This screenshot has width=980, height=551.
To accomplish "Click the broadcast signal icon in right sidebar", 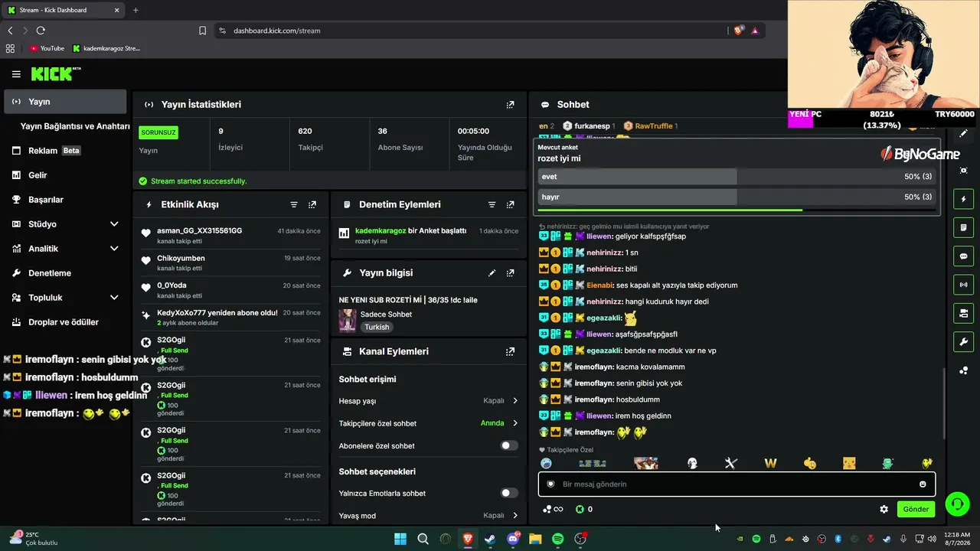I will click(x=964, y=285).
